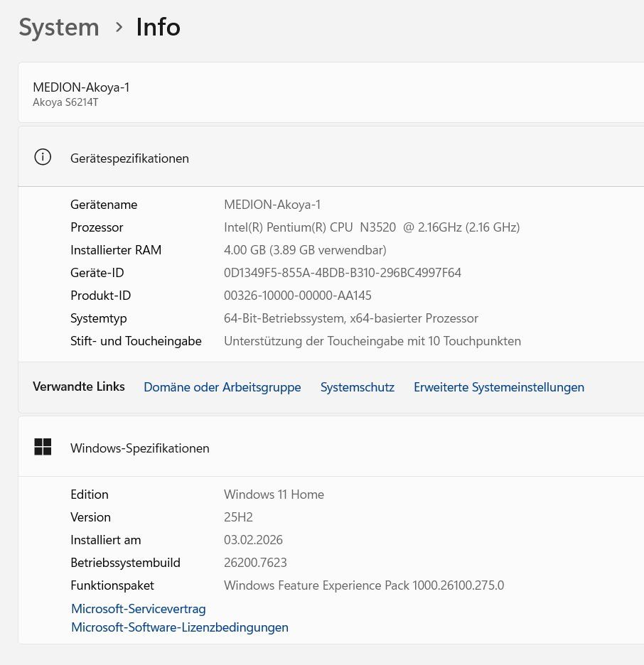Open Erweiterte Systemeinstellungen link
The width and height of the screenshot is (644, 665).
(499, 386)
